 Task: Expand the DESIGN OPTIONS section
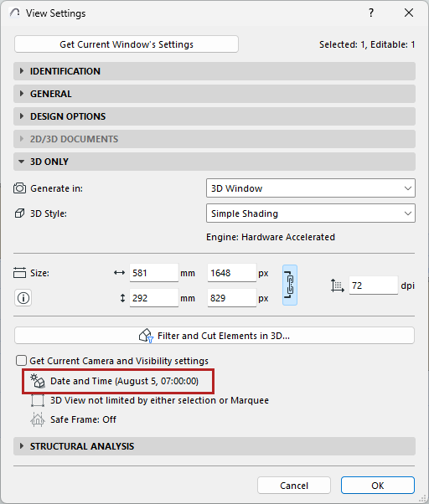coord(214,116)
